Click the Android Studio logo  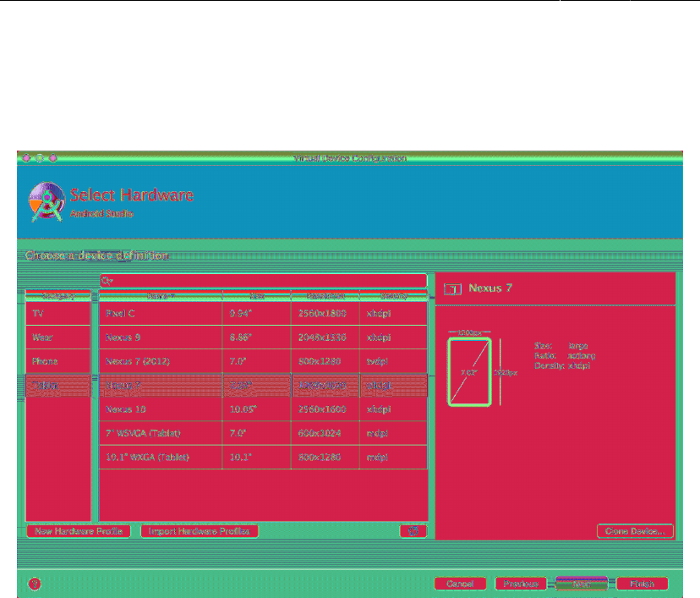pos(46,202)
